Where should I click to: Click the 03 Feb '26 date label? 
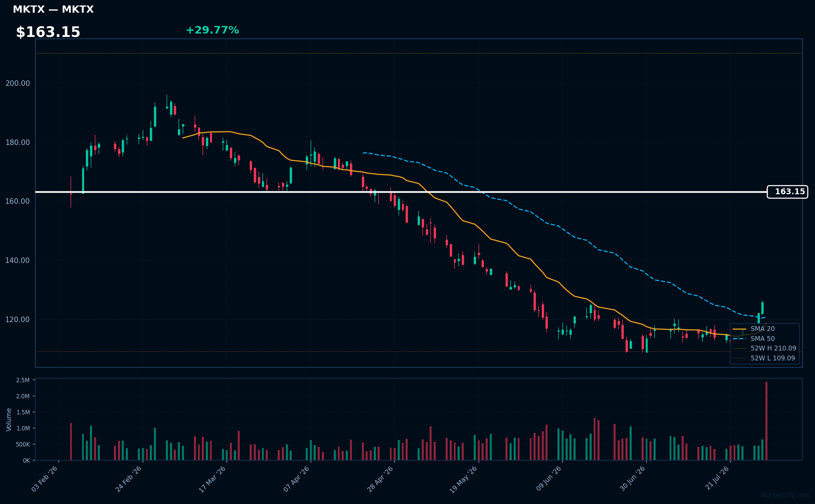point(44,479)
